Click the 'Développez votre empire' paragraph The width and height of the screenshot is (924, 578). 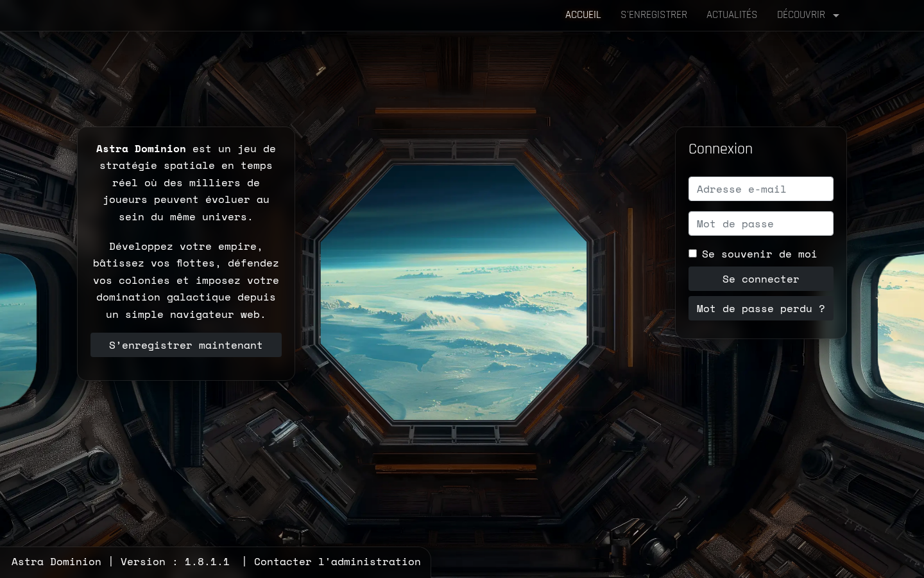[185, 280]
